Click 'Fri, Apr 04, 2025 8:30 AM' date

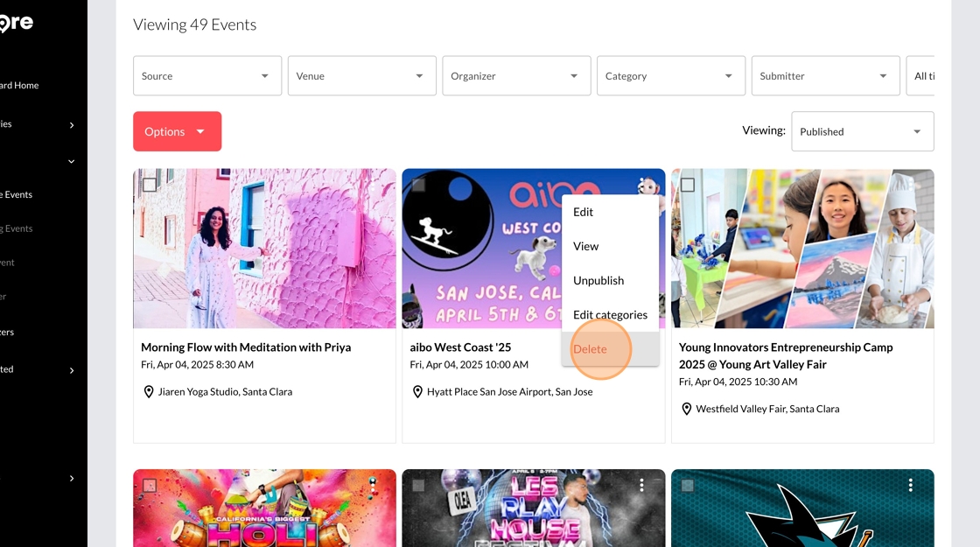tap(197, 364)
